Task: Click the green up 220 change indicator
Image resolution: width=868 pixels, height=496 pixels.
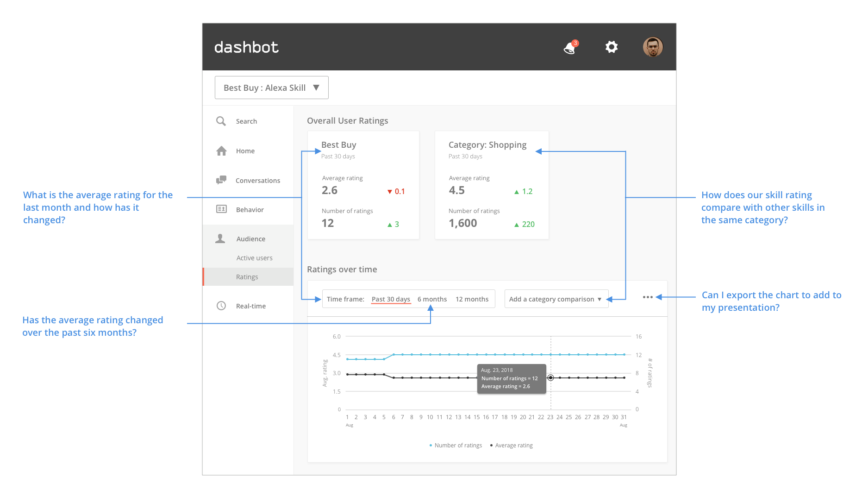Action: [524, 225]
